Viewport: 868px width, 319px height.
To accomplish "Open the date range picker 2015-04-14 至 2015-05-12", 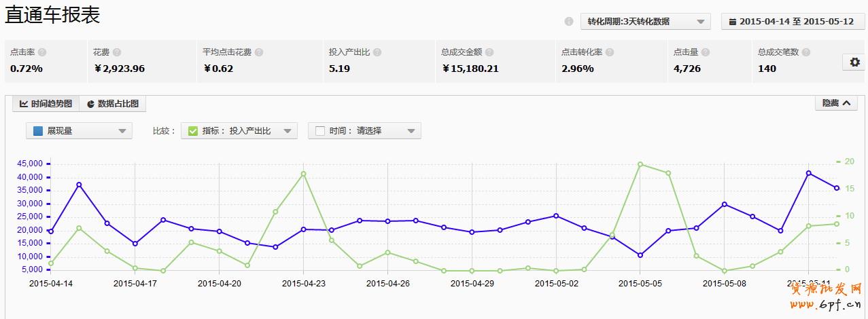I will coord(792,22).
